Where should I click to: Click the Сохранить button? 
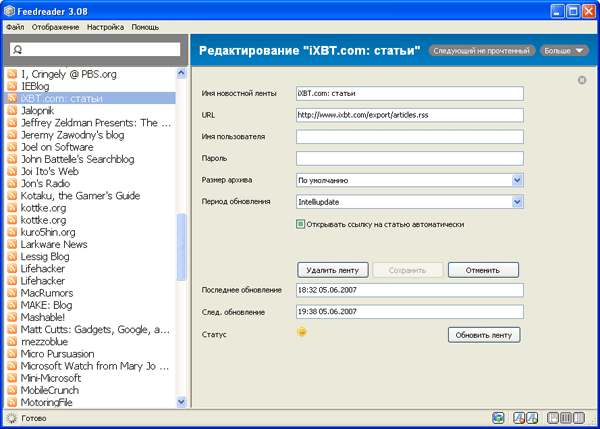click(x=407, y=270)
